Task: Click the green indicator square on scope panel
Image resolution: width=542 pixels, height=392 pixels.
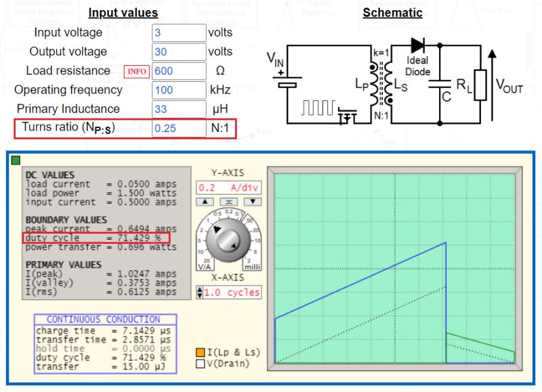Action: coord(15,160)
